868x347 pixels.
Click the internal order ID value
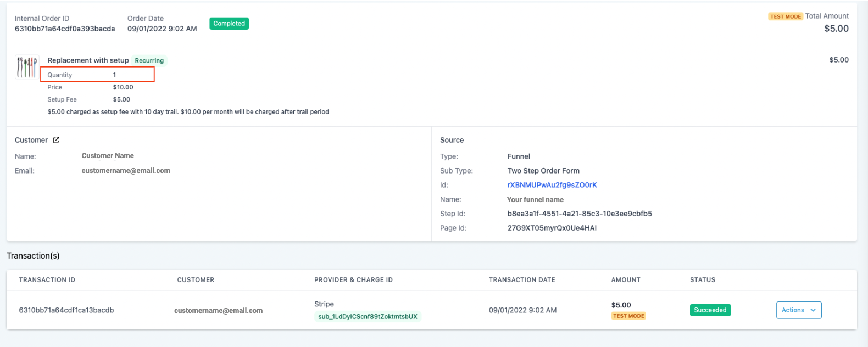tap(65, 29)
